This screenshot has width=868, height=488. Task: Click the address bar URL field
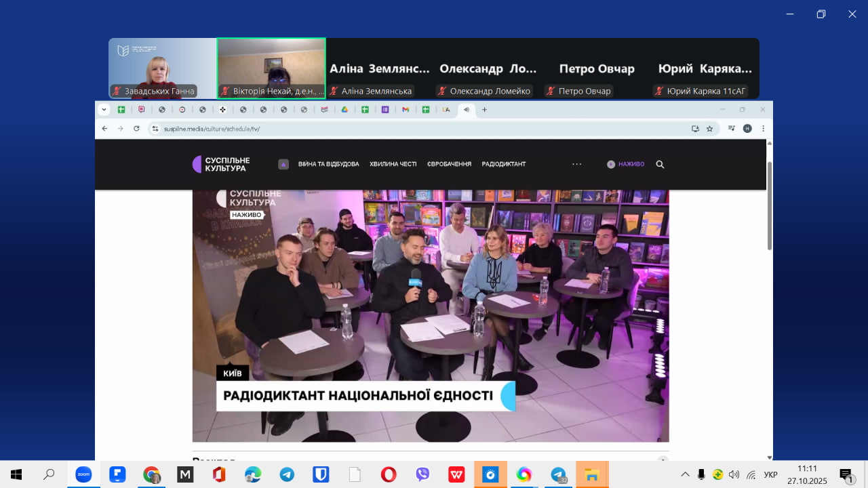click(x=407, y=128)
